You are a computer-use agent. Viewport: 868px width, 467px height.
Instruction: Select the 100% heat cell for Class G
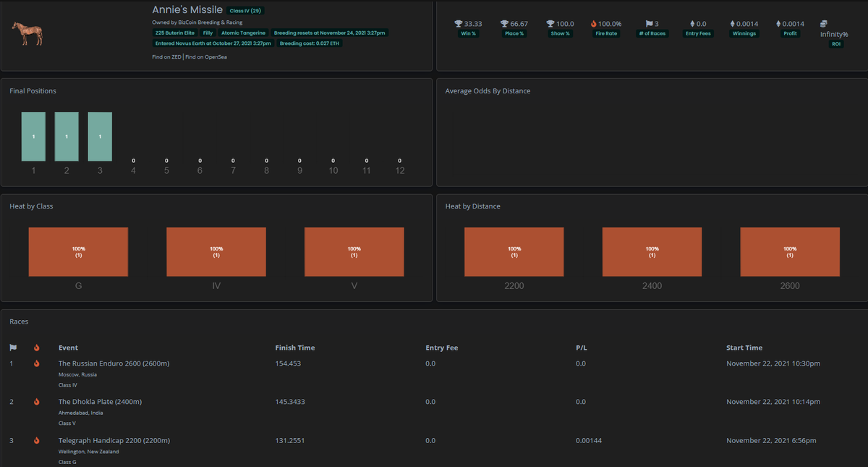78,251
